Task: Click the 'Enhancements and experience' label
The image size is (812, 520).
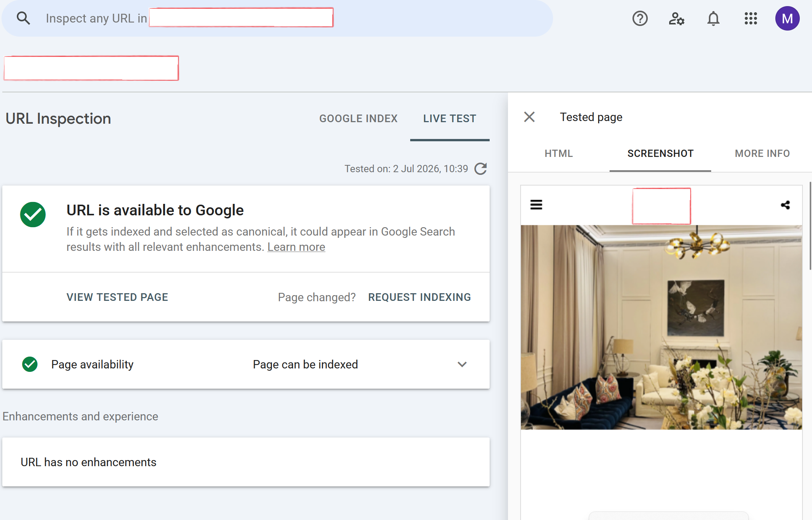Action: 80,416
